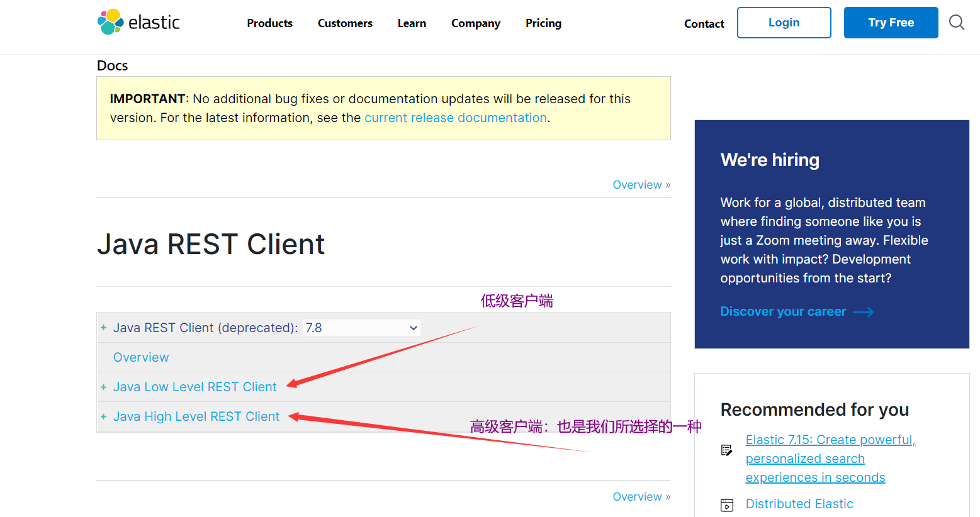The height and width of the screenshot is (517, 980).
Task: Open the 7.8 version dropdown
Action: 361,328
